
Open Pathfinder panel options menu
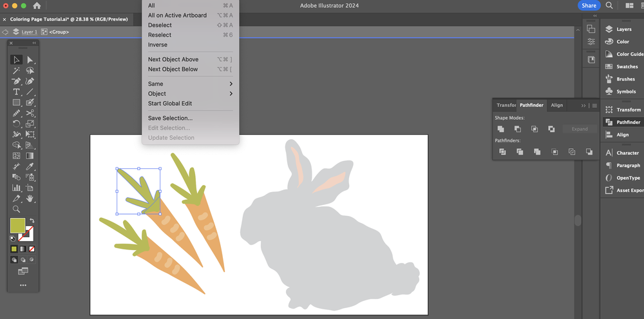click(594, 106)
